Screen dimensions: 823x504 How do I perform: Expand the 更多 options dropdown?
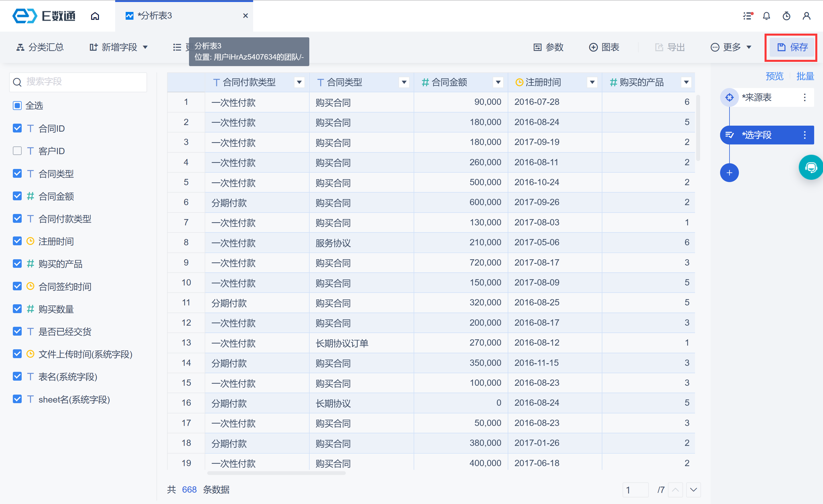coord(731,47)
